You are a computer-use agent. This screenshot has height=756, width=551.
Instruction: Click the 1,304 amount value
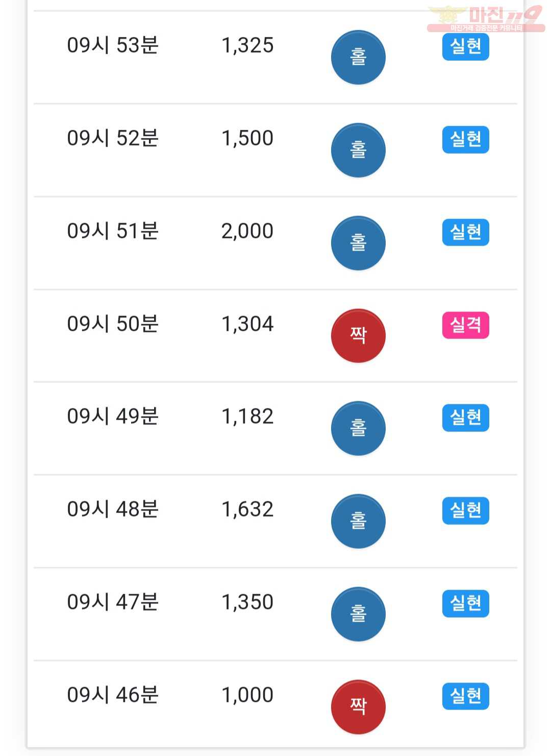pyautogui.click(x=247, y=324)
